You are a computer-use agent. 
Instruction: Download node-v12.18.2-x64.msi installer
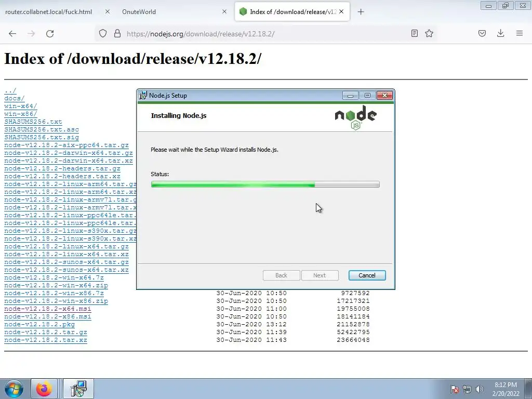tap(47, 309)
